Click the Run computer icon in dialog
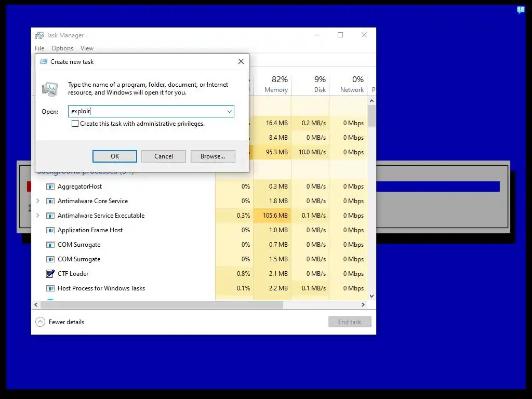The height and width of the screenshot is (399, 532). [50, 89]
